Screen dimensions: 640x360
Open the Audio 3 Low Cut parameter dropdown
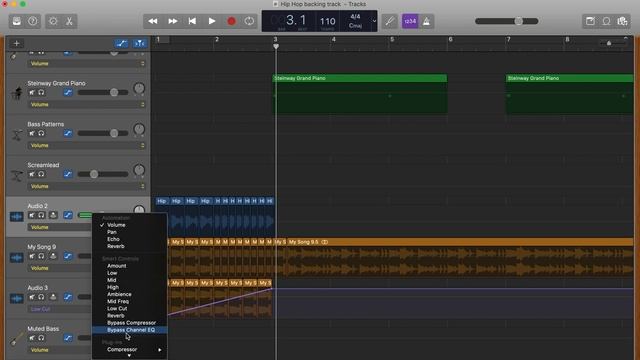point(60,309)
